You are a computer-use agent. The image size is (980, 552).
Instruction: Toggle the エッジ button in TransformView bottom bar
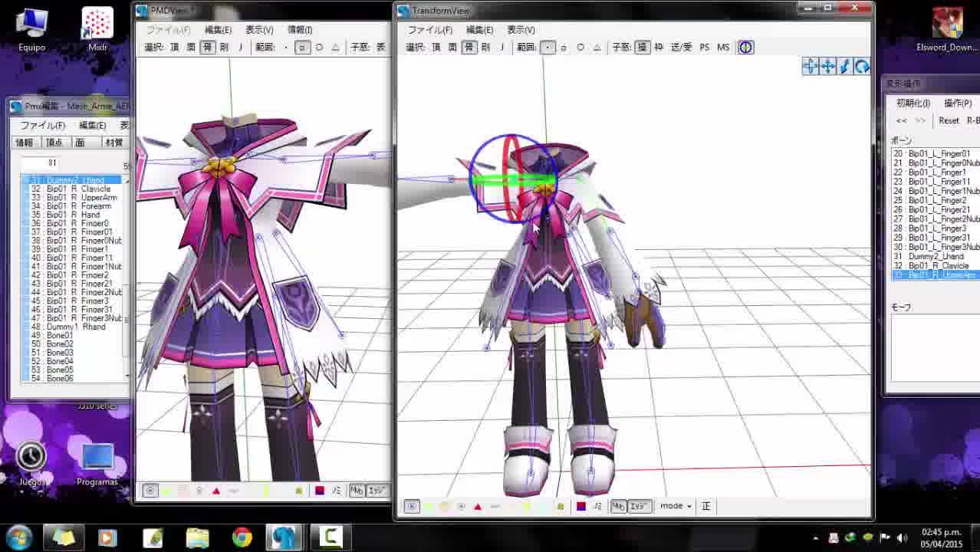(x=640, y=506)
